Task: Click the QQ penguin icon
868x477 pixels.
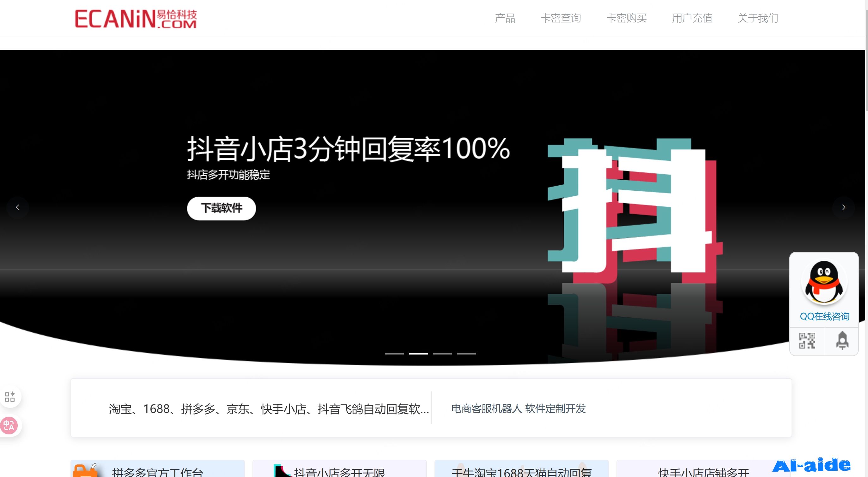Action: tap(824, 282)
